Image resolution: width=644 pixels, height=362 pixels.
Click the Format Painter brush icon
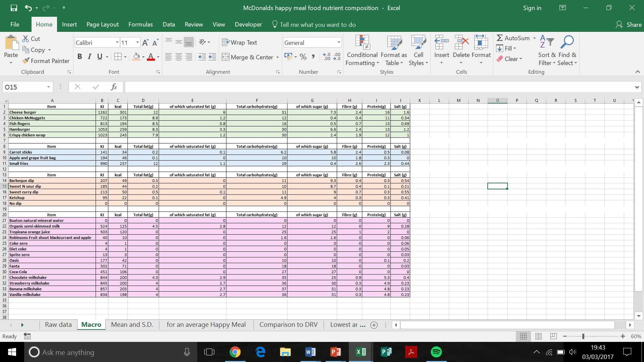[26, 61]
